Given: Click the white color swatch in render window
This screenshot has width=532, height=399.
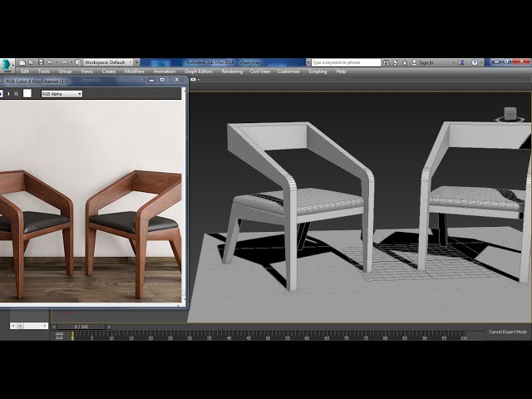Looking at the screenshot, I should [27, 93].
